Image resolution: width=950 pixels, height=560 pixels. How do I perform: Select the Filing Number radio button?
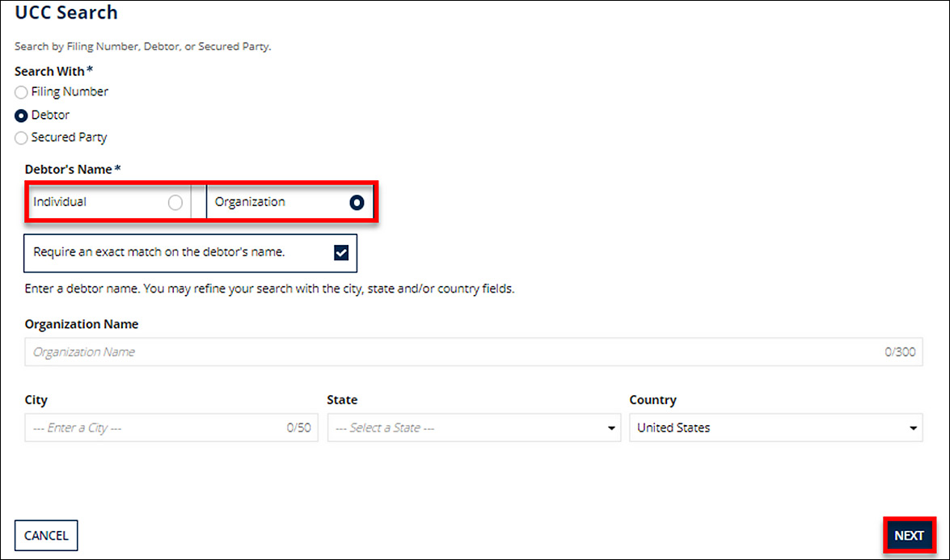(x=21, y=92)
